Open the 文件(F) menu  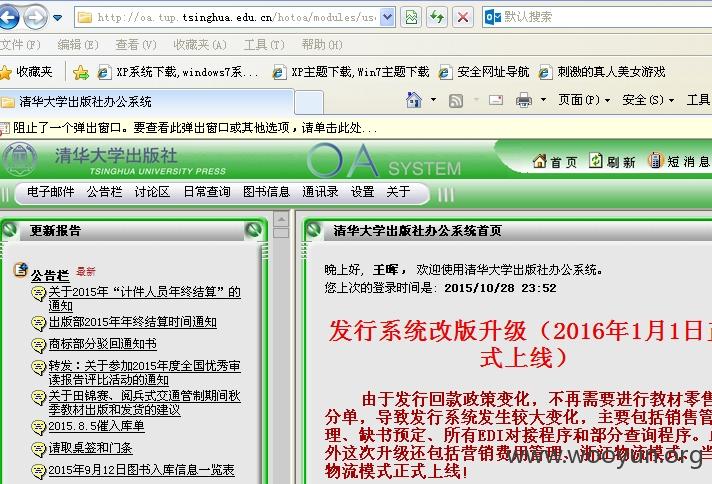tap(20, 44)
